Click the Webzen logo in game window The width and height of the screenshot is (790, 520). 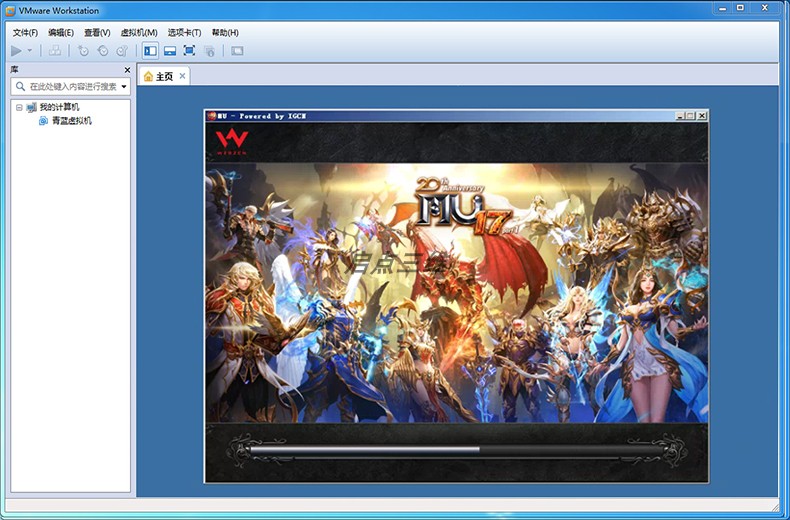[232, 141]
